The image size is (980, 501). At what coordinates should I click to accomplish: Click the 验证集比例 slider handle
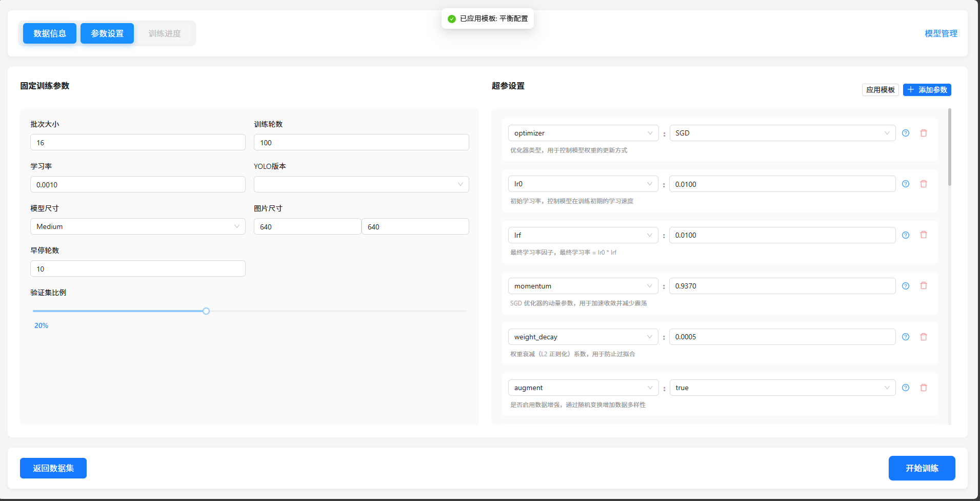[x=206, y=311]
